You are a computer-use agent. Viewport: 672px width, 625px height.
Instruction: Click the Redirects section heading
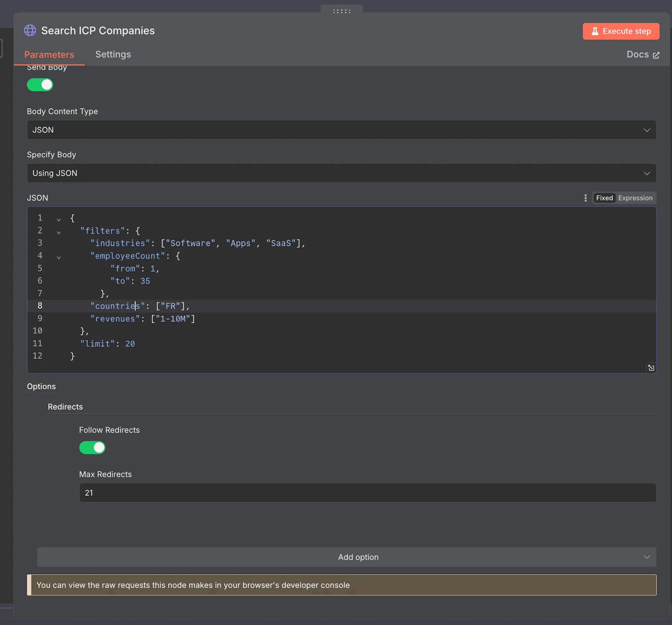(x=65, y=407)
